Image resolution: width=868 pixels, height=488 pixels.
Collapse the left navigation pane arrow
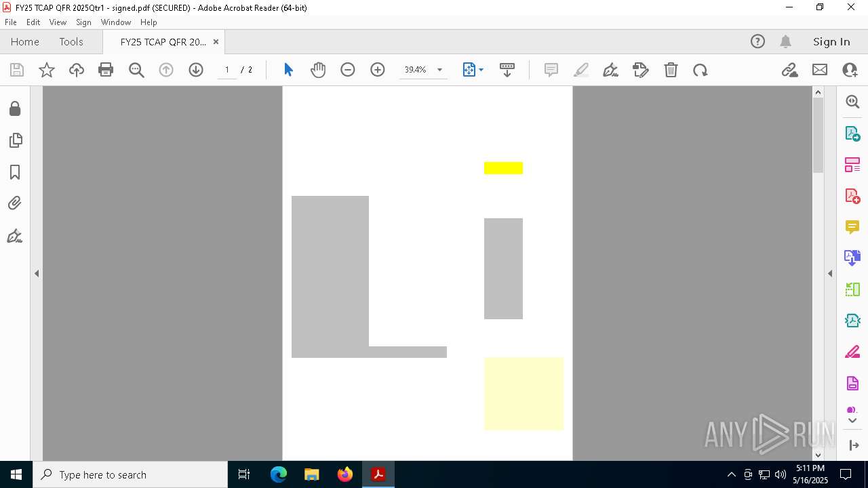(37, 273)
